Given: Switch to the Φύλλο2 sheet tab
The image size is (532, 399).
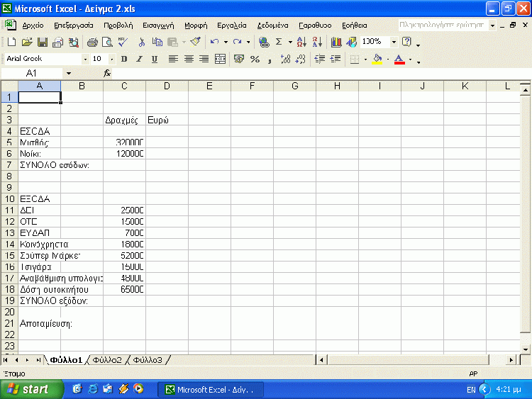Looking at the screenshot, I should [x=107, y=360].
